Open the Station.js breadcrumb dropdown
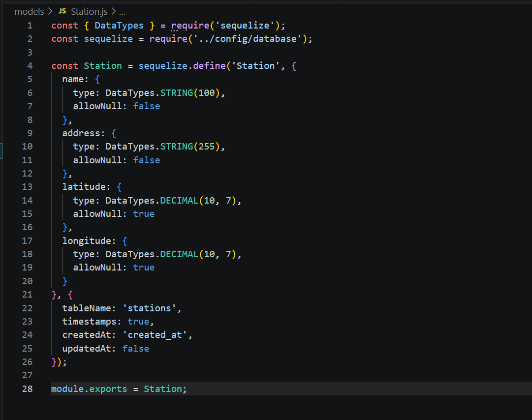532x420 pixels. pyautogui.click(x=89, y=11)
